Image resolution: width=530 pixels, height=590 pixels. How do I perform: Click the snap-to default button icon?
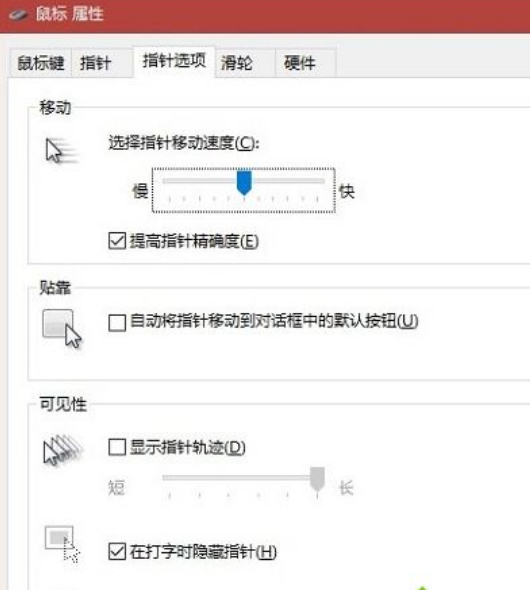[x=62, y=329]
